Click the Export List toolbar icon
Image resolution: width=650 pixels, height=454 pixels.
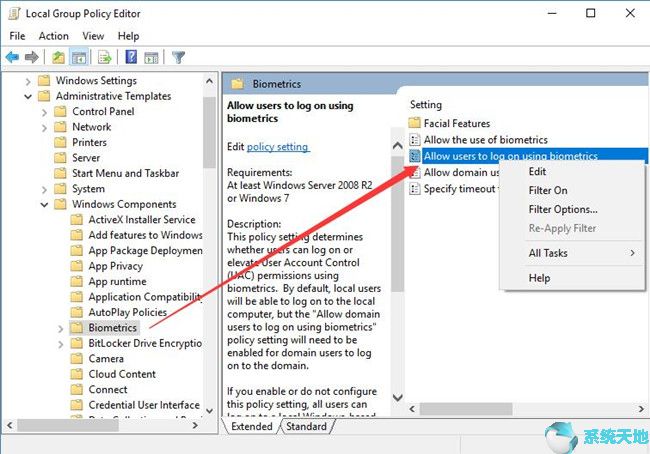click(105, 57)
